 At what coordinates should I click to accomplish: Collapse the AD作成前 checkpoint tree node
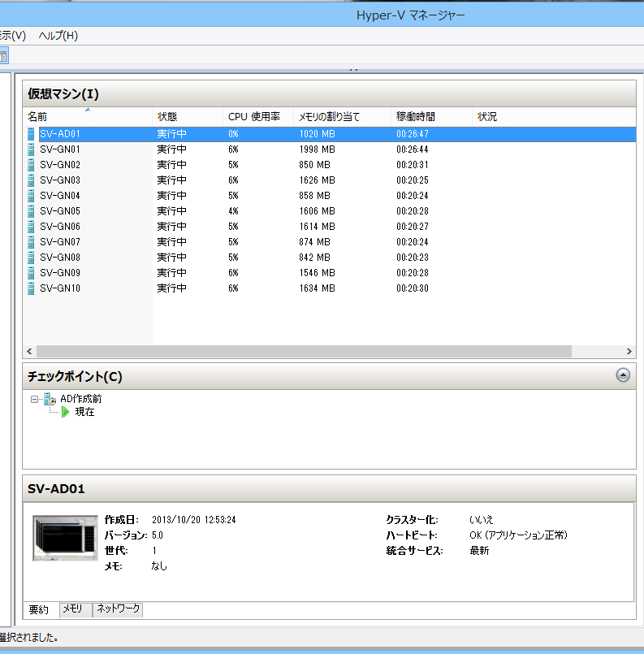[x=34, y=399]
